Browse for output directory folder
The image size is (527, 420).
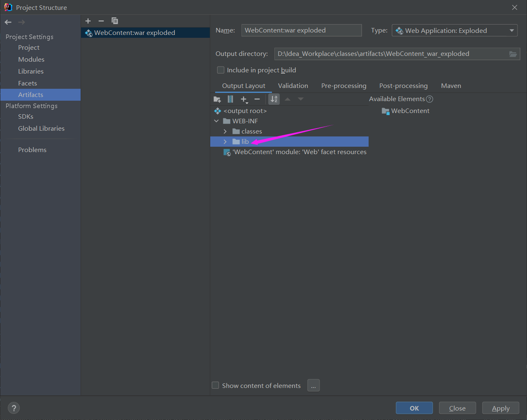(x=513, y=54)
